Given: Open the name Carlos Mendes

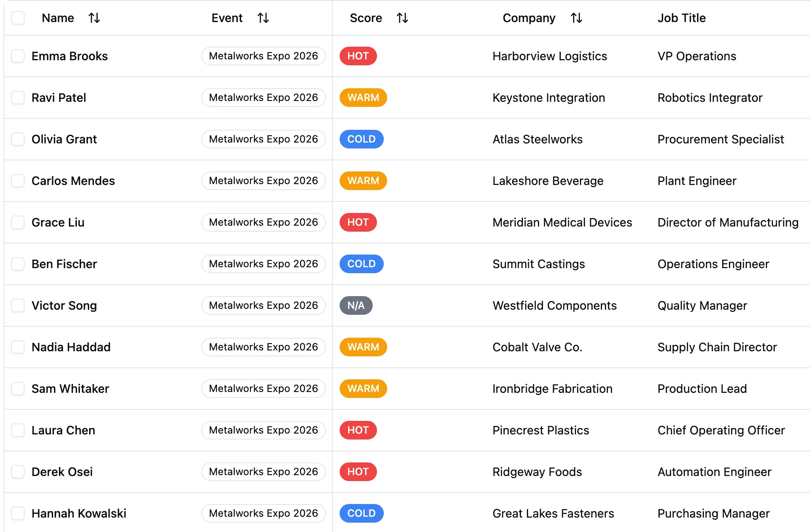Looking at the screenshot, I should [x=73, y=181].
